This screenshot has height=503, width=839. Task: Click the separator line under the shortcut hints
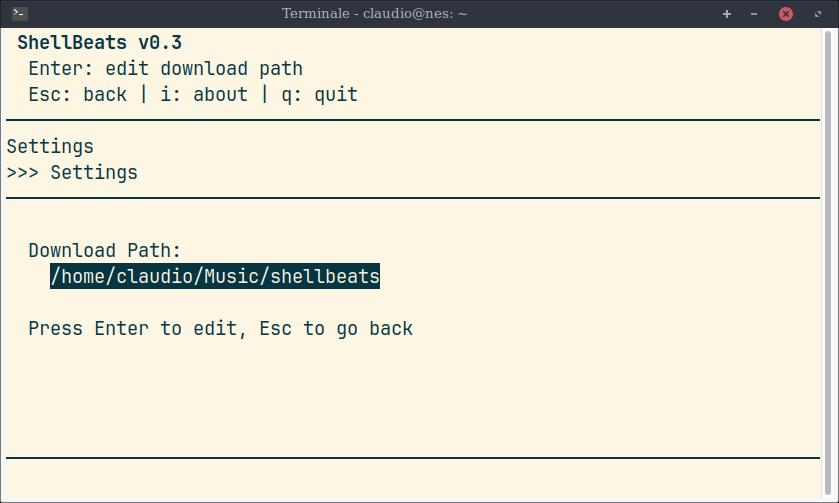pos(413,121)
